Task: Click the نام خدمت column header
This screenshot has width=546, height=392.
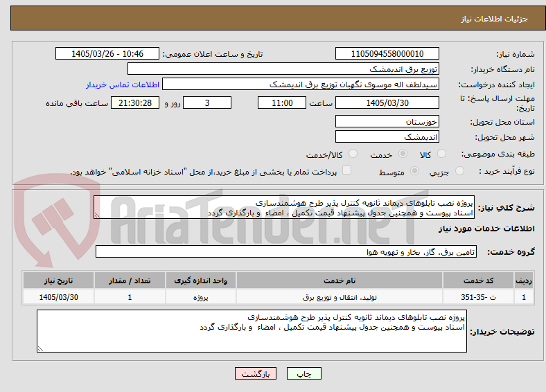Action: [340, 280]
